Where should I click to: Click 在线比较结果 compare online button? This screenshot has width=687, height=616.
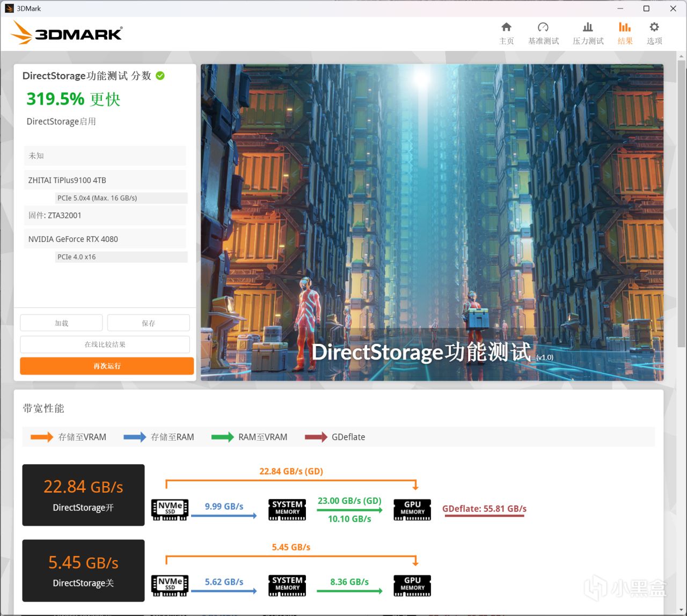105,344
